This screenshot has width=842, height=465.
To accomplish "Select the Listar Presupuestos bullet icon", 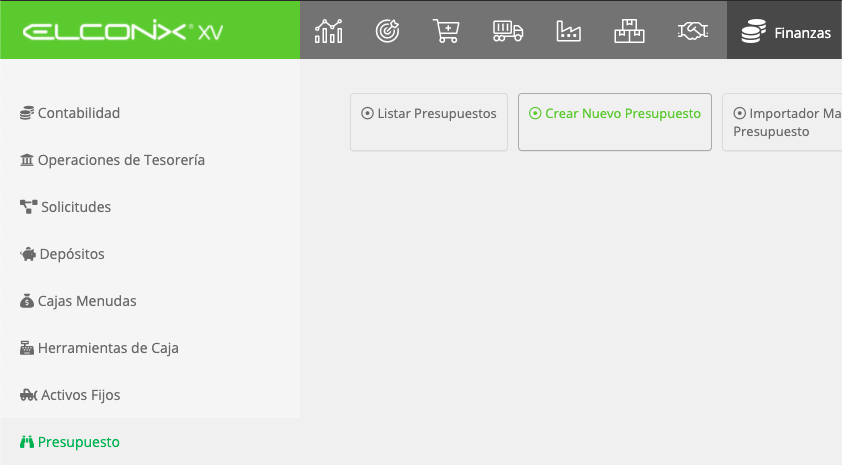I will [x=367, y=113].
